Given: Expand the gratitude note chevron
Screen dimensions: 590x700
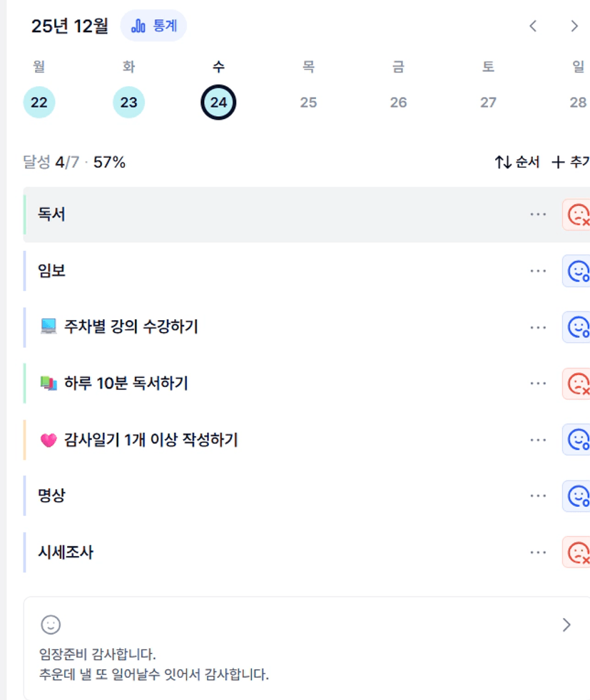Looking at the screenshot, I should click(x=566, y=625).
